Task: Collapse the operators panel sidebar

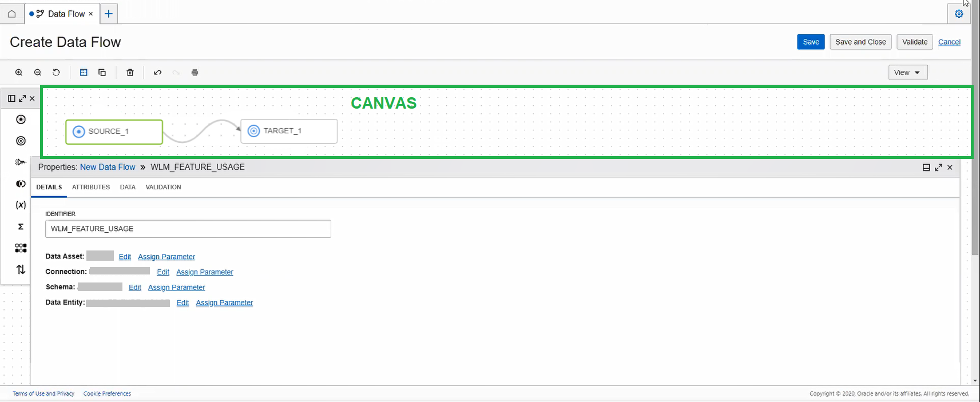Action: tap(11, 98)
